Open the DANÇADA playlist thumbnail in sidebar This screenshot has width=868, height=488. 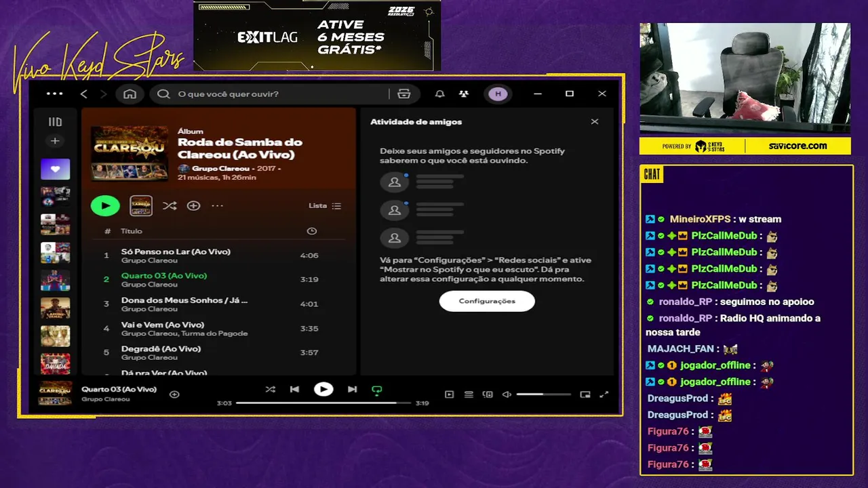tap(55, 363)
